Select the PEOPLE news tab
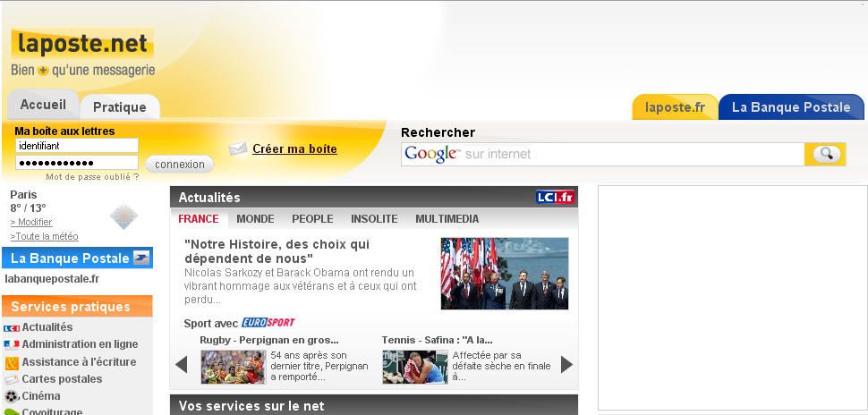 [313, 219]
